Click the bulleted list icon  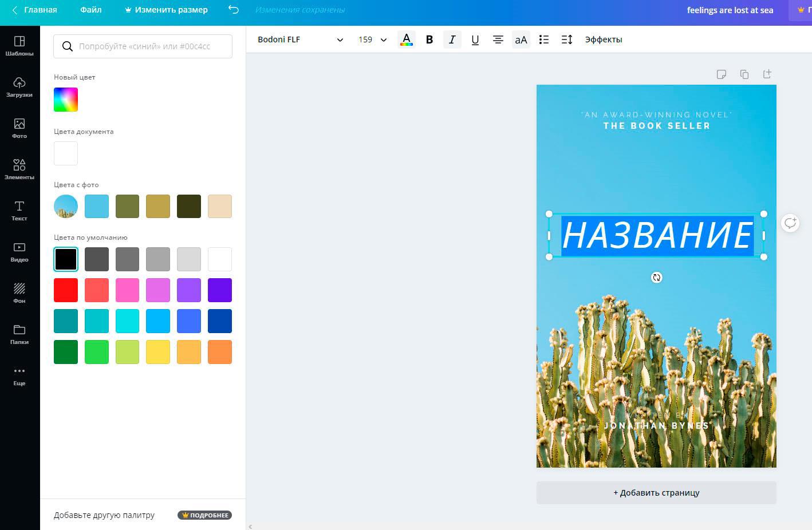pos(544,39)
